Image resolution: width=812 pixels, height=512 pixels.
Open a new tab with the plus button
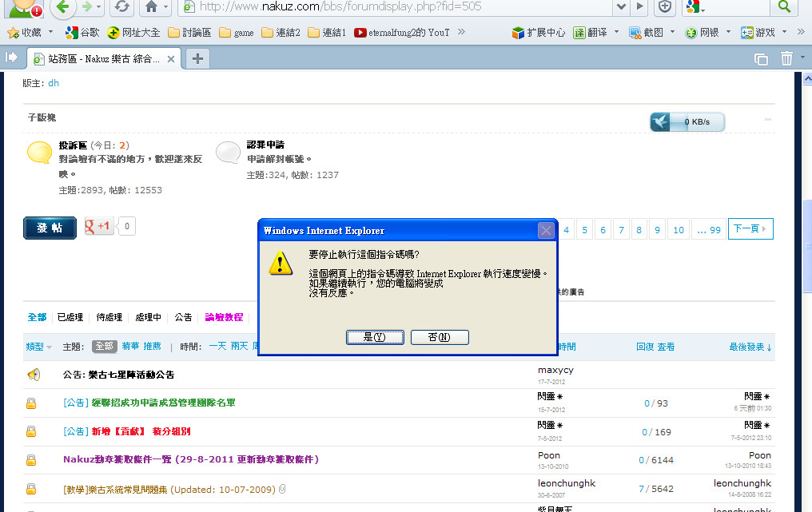pos(198,58)
